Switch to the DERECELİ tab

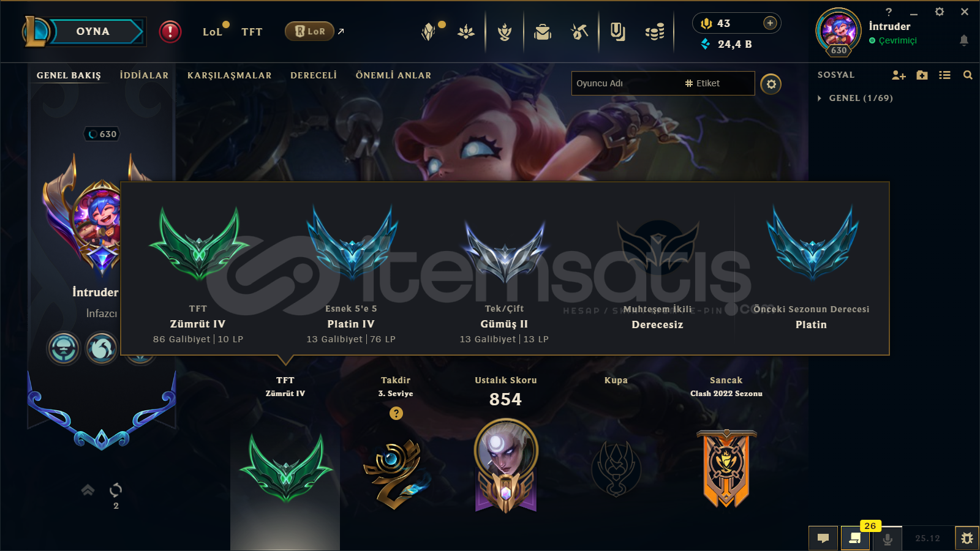pos(314,75)
